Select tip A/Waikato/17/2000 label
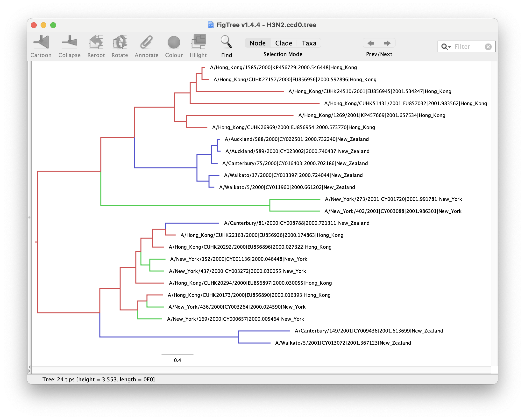525x420 pixels. [293, 175]
